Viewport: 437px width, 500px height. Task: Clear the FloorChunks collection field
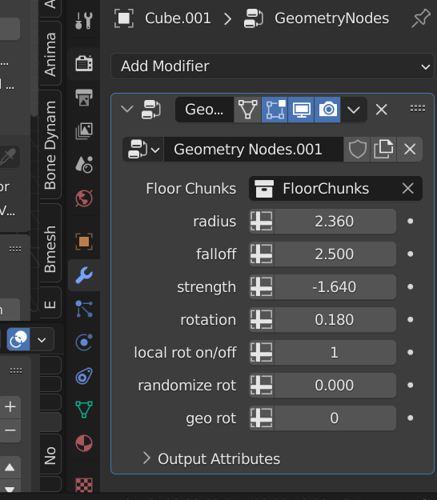(x=408, y=188)
